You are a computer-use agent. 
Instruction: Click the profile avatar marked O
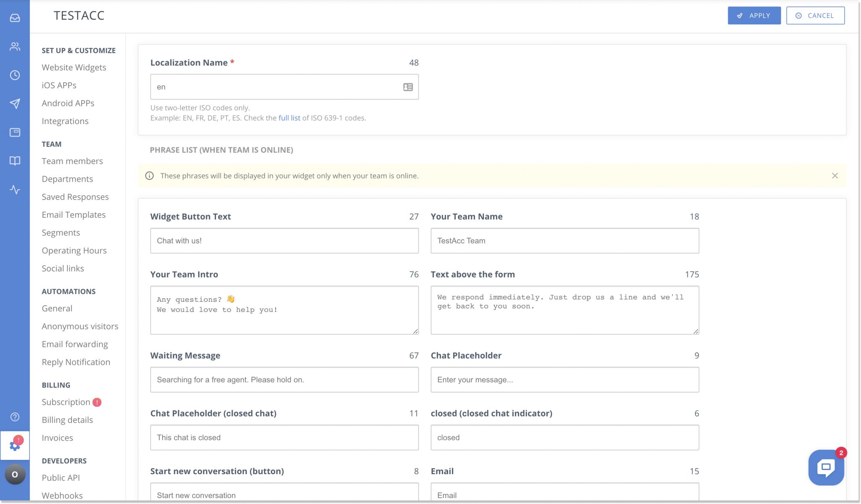click(x=15, y=474)
